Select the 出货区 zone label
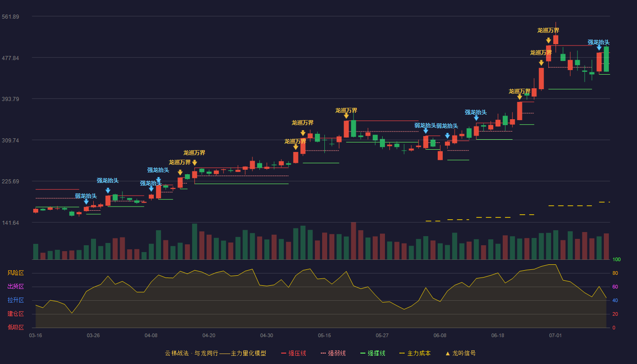This screenshot has width=637, height=364. 15,287
